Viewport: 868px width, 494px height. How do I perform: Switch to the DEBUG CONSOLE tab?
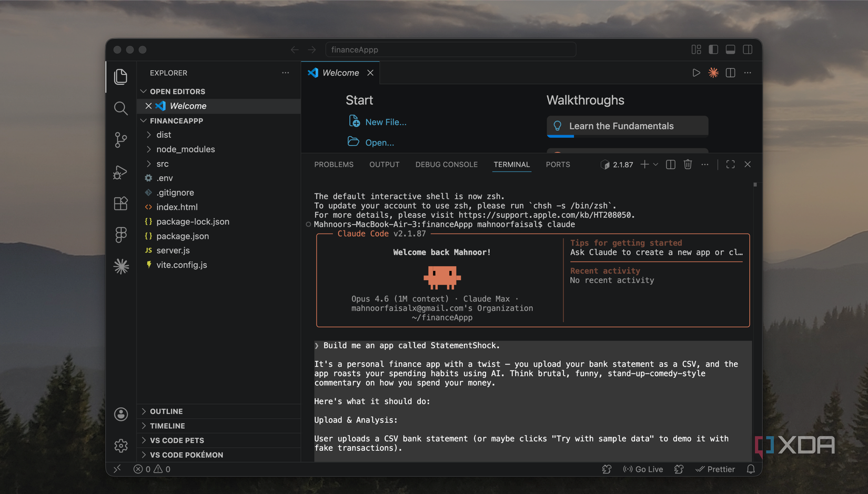pos(446,164)
